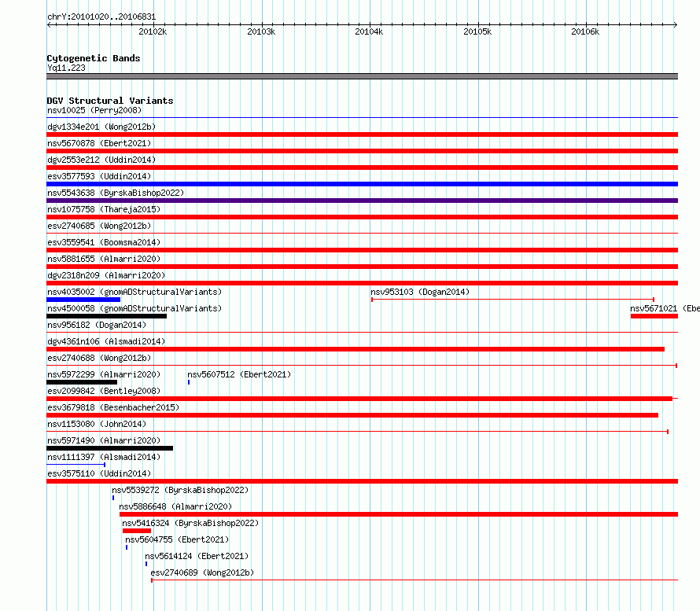Viewport: 700px width, 611px height.
Task: Click the esv2740689 (Wong2012b) label
Action: [202, 572]
